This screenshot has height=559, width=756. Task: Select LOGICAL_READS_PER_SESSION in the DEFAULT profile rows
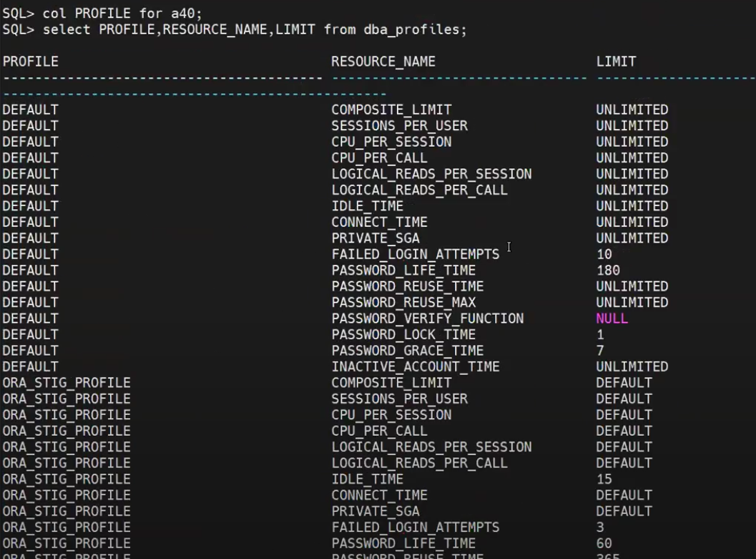tap(431, 174)
